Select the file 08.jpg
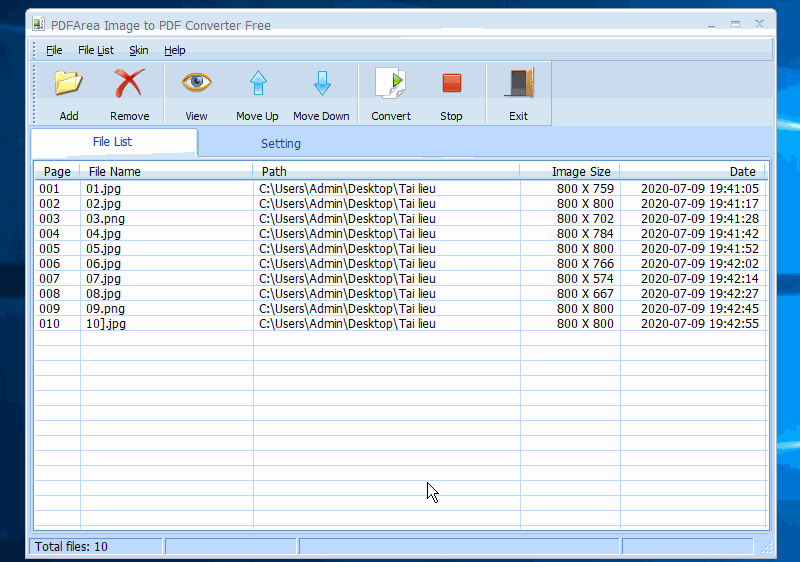Screen dimensions: 800x562 click(103, 294)
